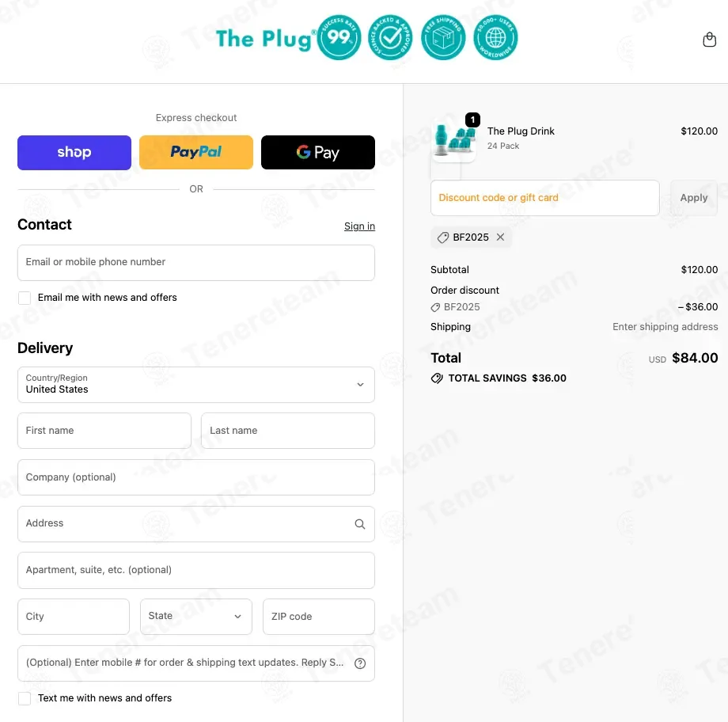Click the 99 success rate badge

coord(339,38)
